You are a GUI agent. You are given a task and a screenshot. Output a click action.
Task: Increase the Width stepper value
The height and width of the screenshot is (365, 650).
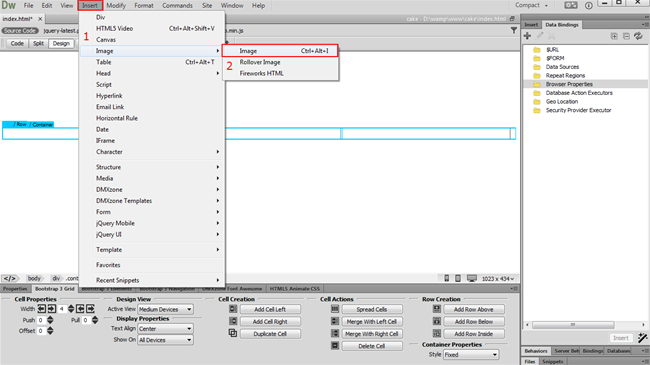click(71, 307)
